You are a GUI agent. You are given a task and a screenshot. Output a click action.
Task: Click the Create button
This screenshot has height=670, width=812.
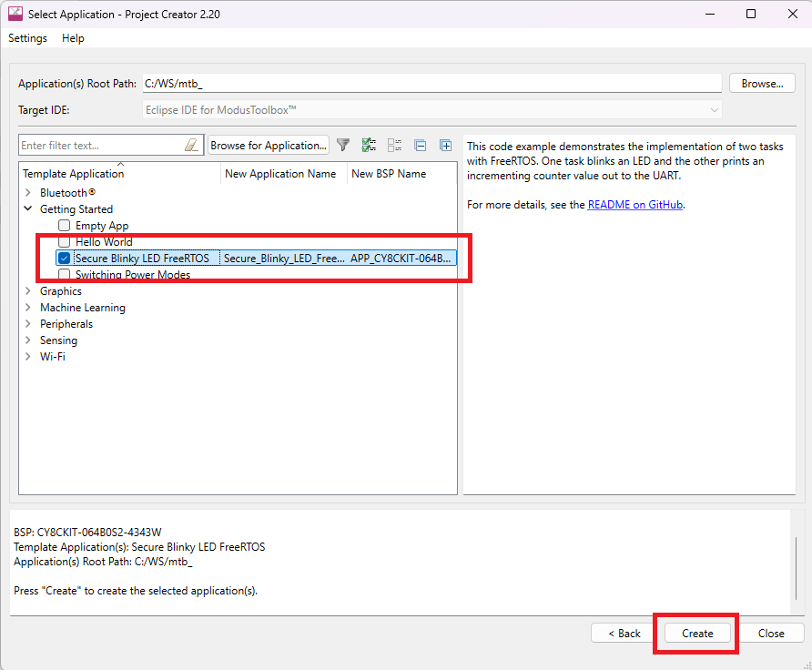pos(697,634)
